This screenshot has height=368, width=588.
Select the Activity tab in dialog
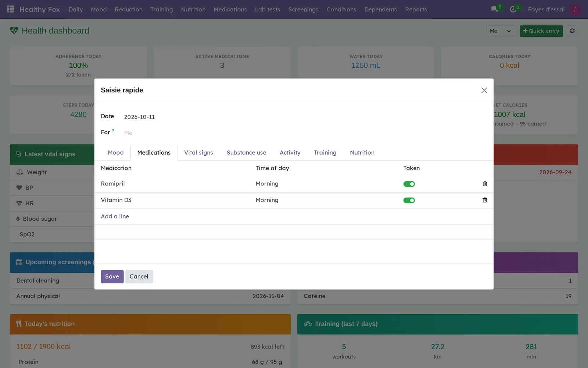290,153
